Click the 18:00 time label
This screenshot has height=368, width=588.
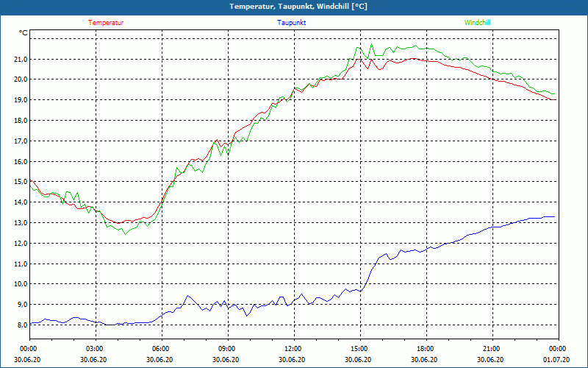[x=426, y=349]
